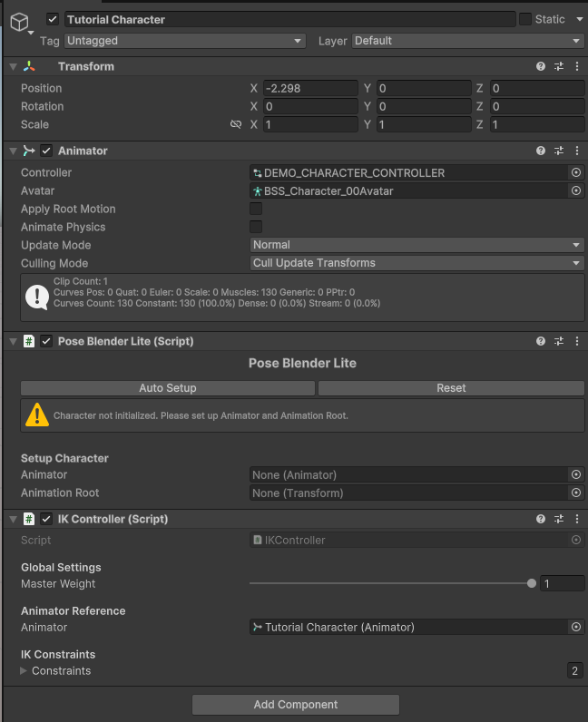Viewport: 588px width, 722px height.
Task: Click the Auto Setup button
Action: [x=168, y=388]
